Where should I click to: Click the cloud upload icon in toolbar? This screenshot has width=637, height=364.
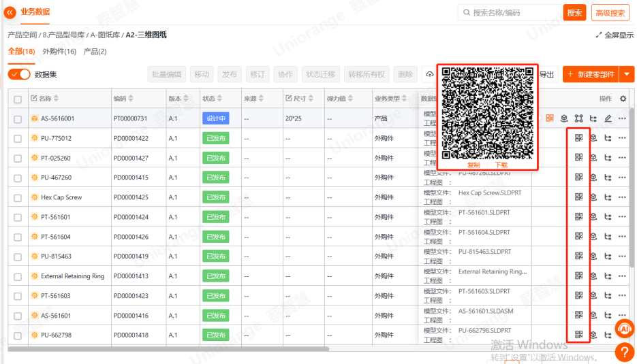tap(429, 74)
